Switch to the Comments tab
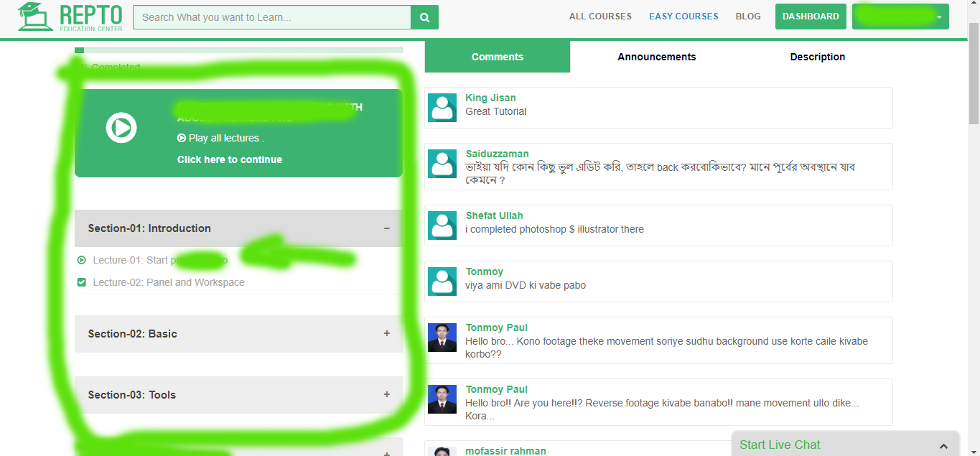The height and width of the screenshot is (456, 980). pos(498,57)
